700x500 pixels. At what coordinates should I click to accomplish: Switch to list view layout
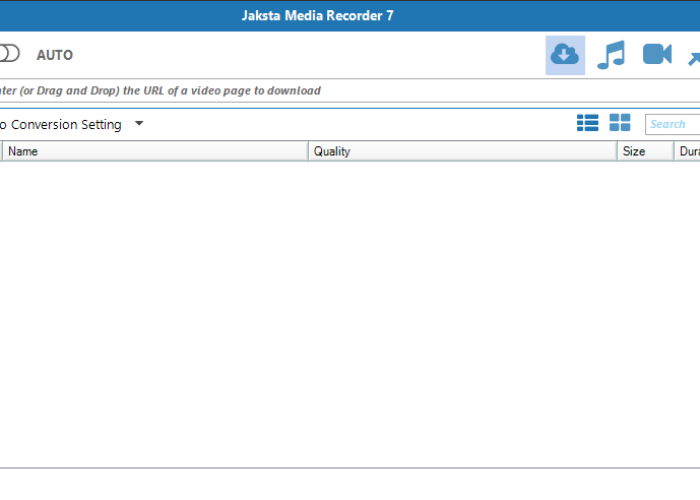pos(588,123)
